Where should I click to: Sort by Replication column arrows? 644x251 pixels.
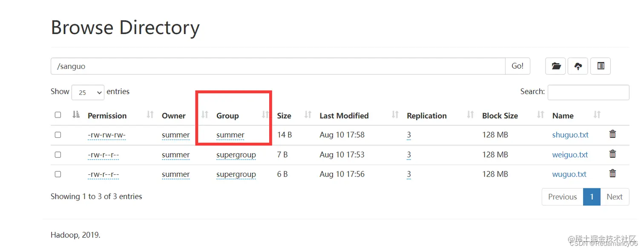471,114
